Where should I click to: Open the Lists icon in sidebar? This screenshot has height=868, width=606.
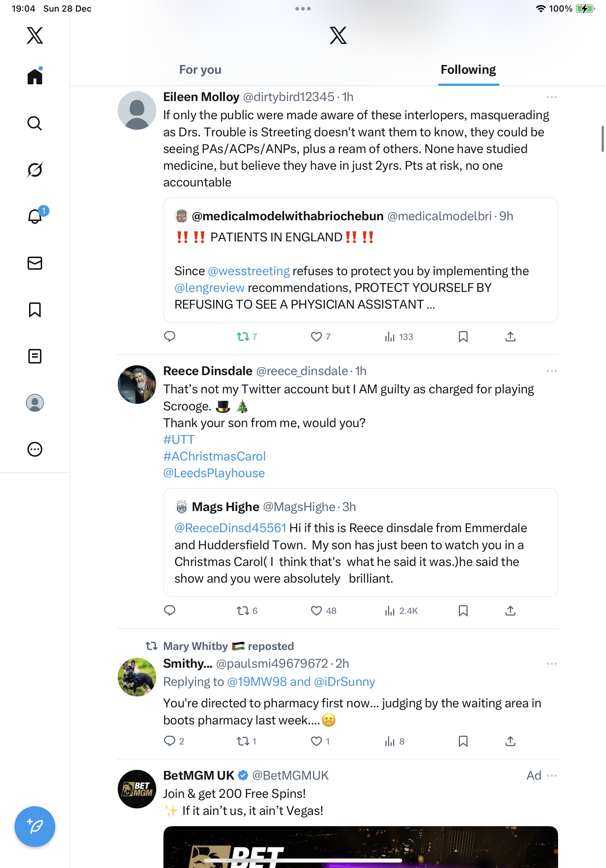coord(35,356)
